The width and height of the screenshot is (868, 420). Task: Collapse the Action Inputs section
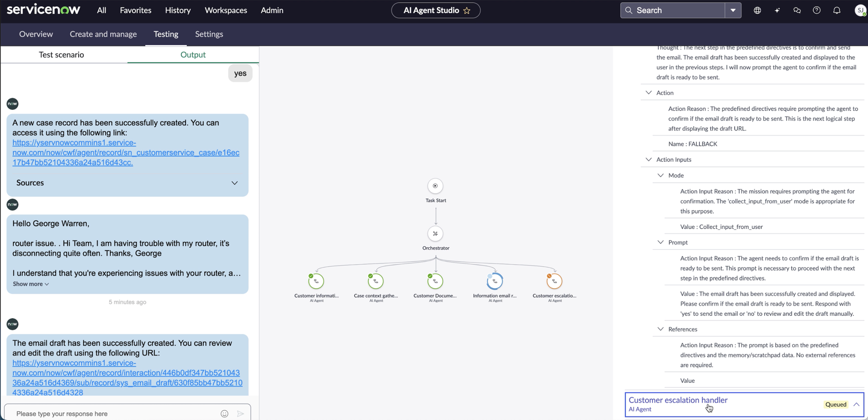click(x=648, y=159)
